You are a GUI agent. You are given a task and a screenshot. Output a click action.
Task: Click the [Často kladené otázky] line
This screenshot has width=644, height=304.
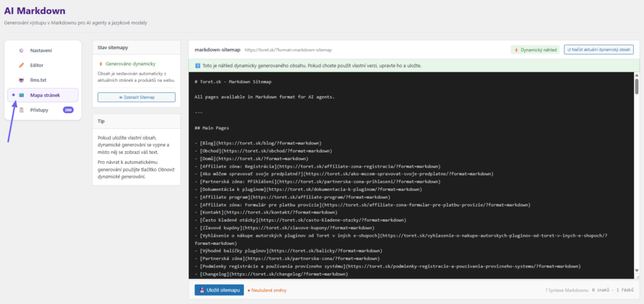pyautogui.click(x=300, y=220)
